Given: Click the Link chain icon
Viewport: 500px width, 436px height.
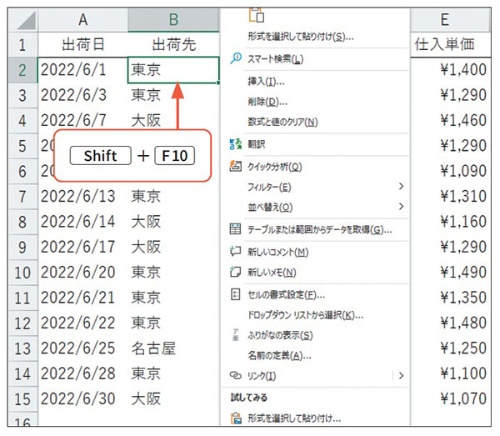Looking at the screenshot, I should tap(235, 376).
